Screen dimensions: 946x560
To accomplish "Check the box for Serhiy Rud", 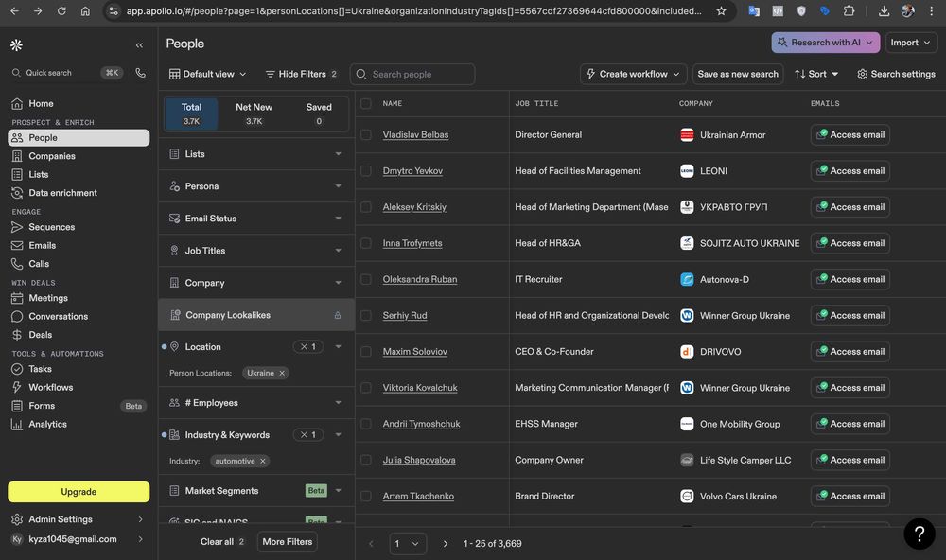I will [x=365, y=315].
